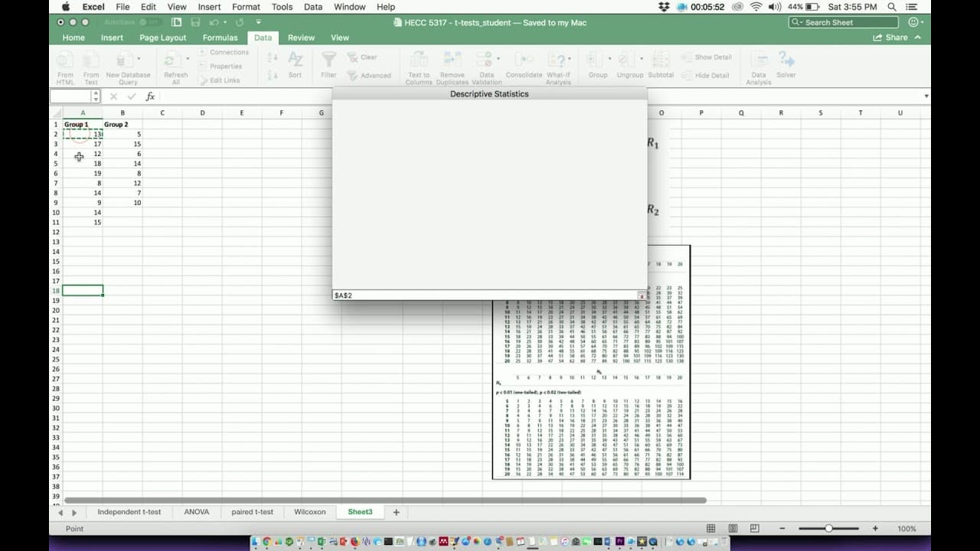Click the Undo arrow icon
This screenshot has height=551, width=980.
[214, 22]
